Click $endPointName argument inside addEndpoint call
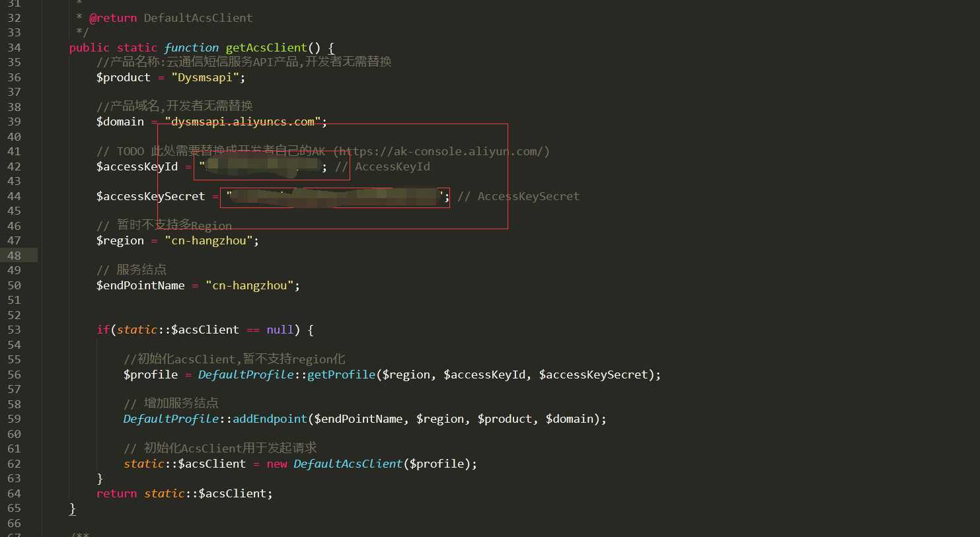 tap(359, 419)
